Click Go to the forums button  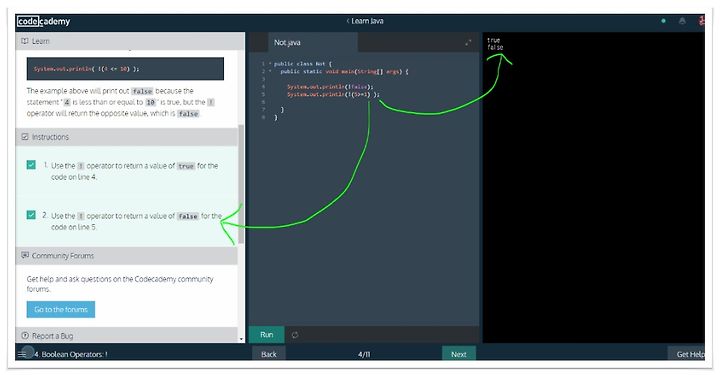coord(61,309)
